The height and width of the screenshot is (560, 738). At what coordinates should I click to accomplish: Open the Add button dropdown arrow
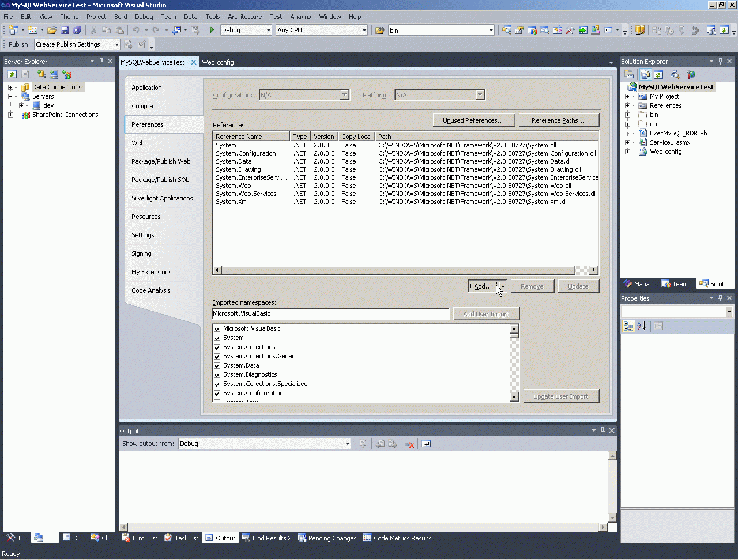503,286
